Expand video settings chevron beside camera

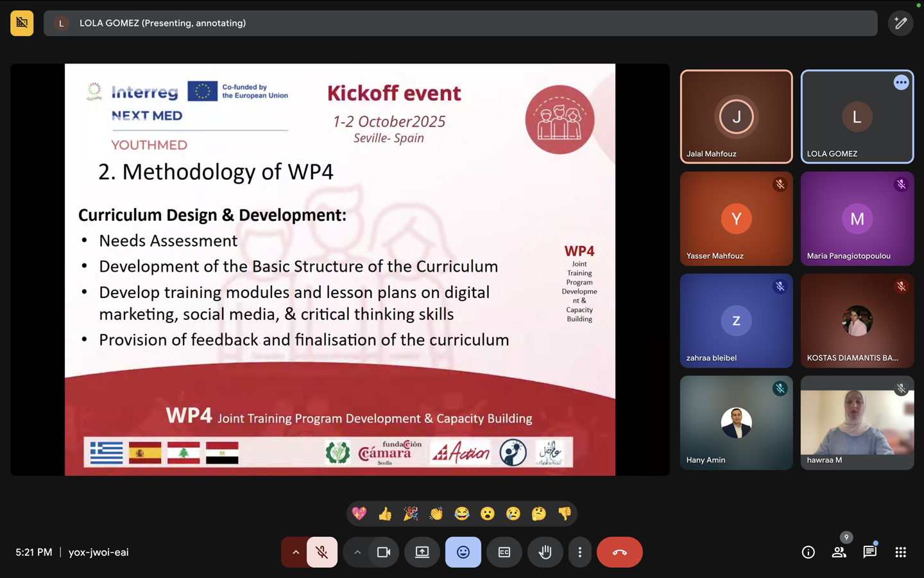[357, 552]
